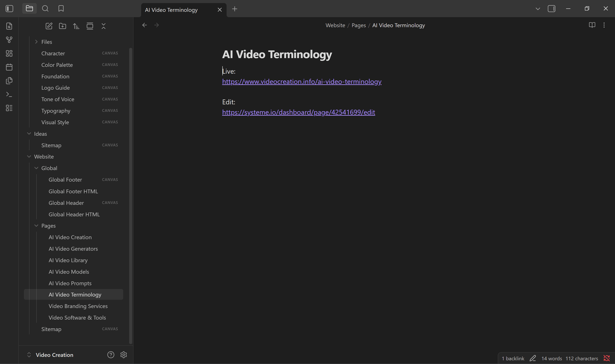Click the canvas grid ribbon icon
The height and width of the screenshot is (364, 615).
[9, 53]
